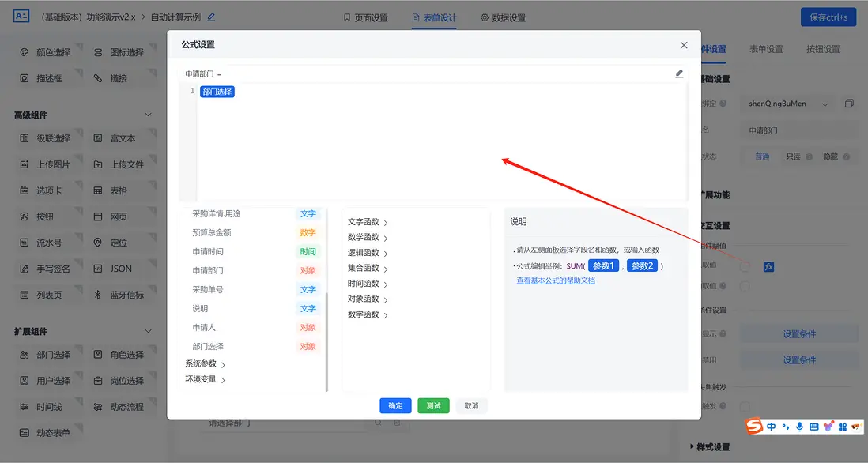This screenshot has width=868, height=463.
Task: Pick the 级联选择 component icon
Action: 24,137
